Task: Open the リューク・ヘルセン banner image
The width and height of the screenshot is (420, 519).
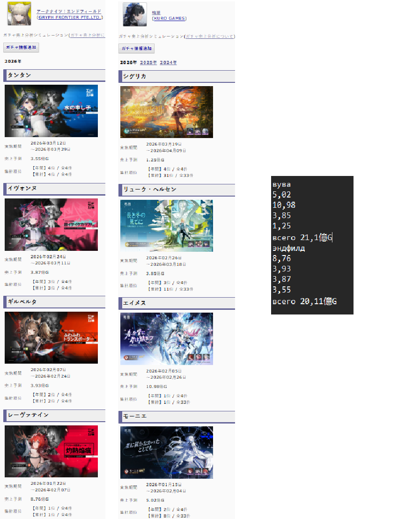Action: [167, 226]
